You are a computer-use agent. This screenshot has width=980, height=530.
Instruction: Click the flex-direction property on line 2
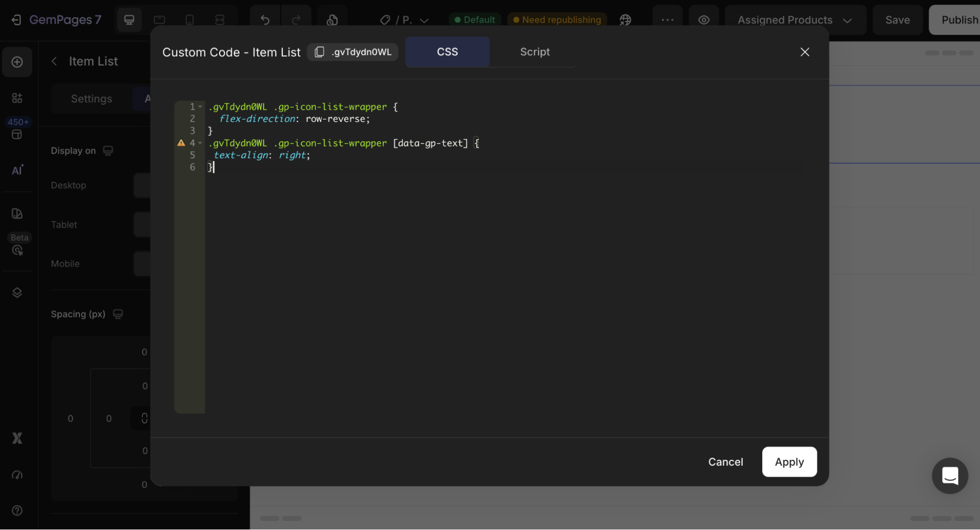point(257,119)
